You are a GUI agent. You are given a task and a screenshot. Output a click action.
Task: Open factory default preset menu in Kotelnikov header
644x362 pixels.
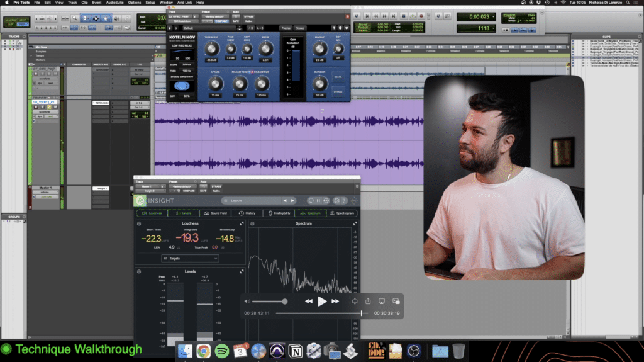tap(215, 16)
